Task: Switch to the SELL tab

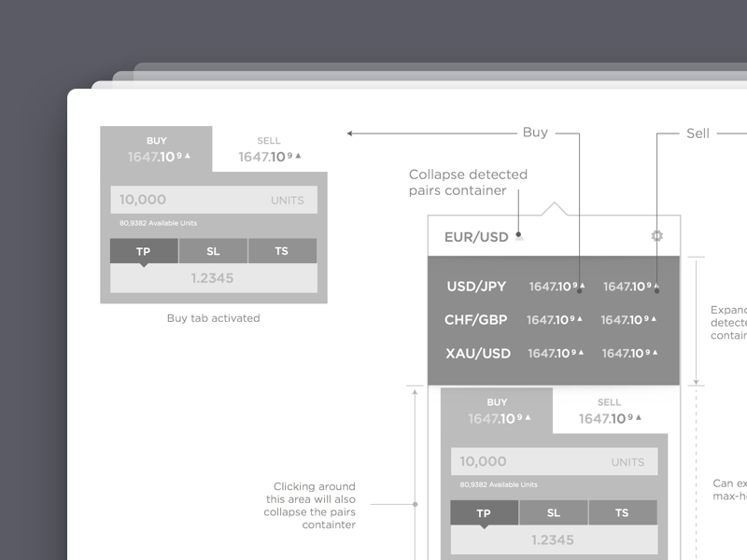Action: pyautogui.click(x=609, y=408)
